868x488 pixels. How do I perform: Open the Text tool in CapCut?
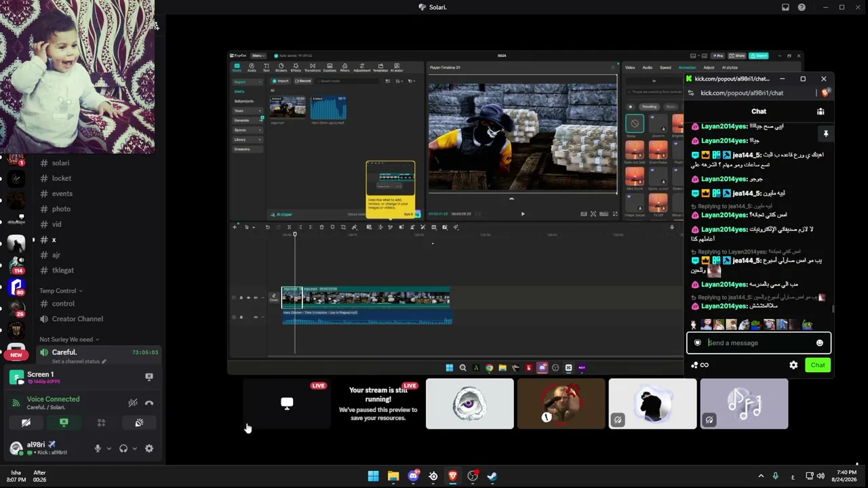point(266,67)
